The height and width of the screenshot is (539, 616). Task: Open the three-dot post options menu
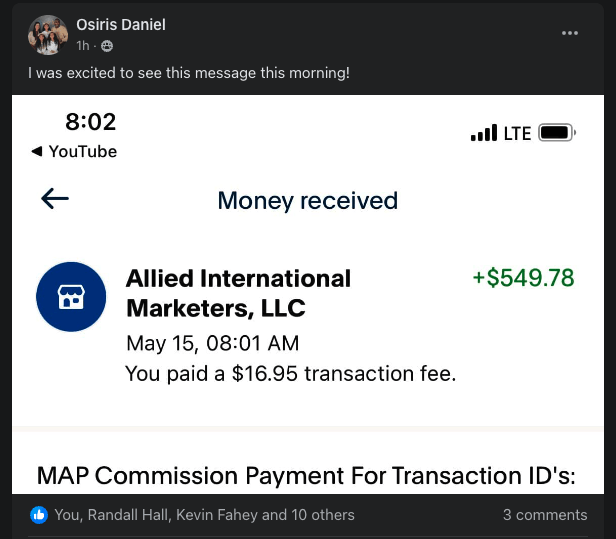pos(570,33)
